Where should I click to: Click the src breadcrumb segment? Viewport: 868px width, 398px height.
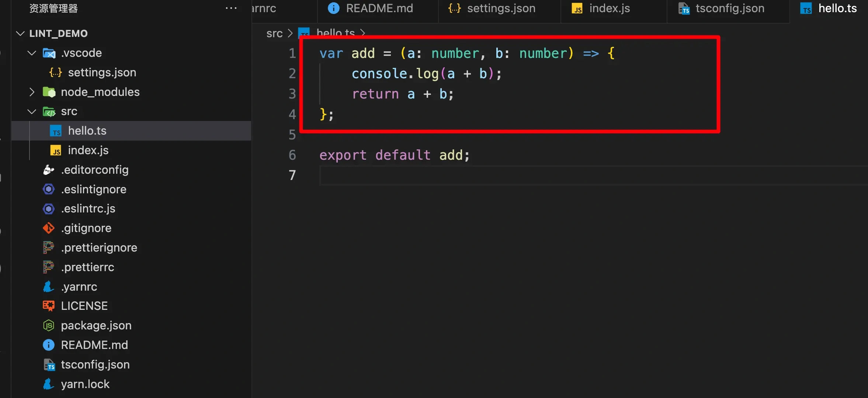[x=274, y=34]
